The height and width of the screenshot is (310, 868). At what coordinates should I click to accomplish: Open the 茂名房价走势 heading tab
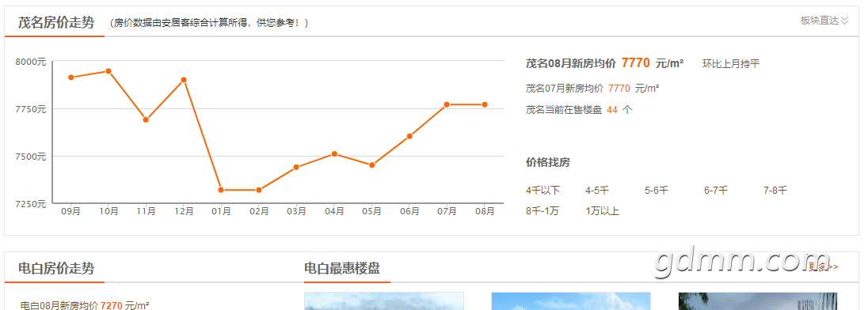(56, 23)
